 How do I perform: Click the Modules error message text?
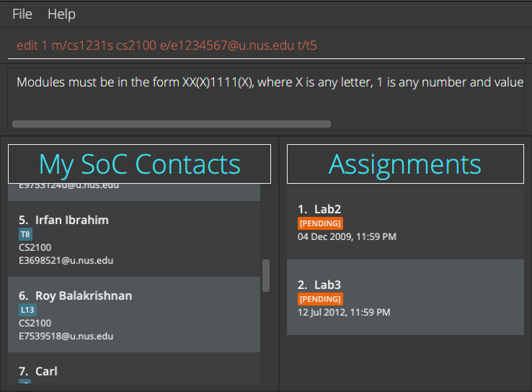pos(270,82)
